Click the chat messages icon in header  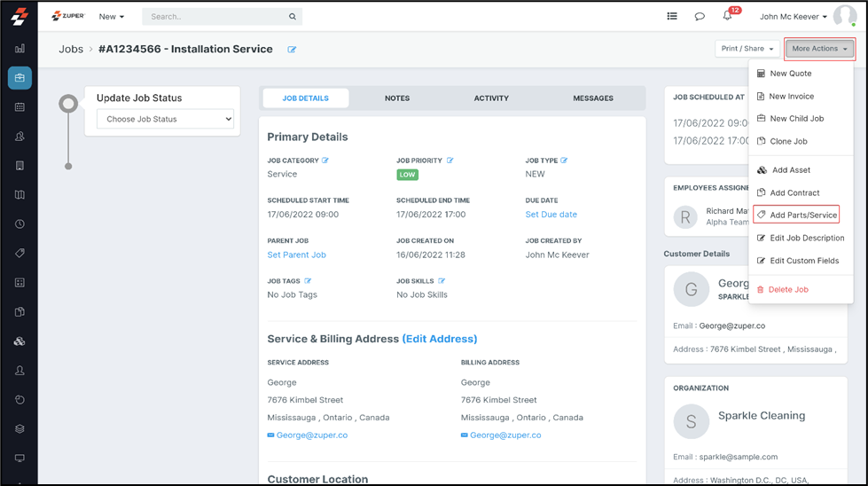point(700,17)
